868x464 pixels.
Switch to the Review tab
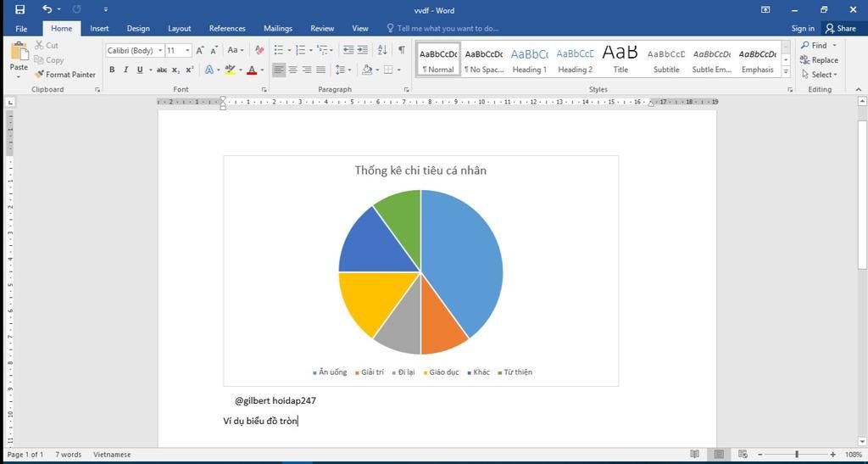322,28
